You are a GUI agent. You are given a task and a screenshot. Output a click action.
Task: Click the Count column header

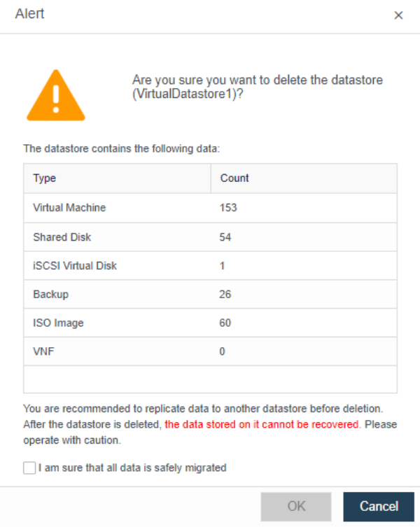pos(234,178)
